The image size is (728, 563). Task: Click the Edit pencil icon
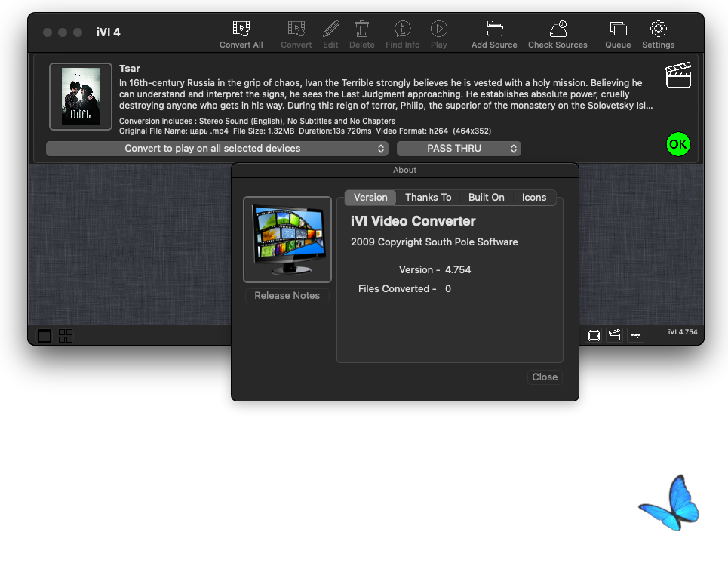point(330,29)
